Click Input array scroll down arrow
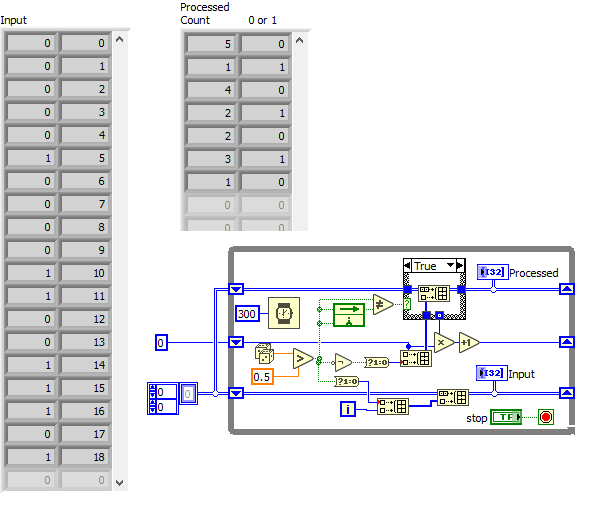The image size is (591, 526). (x=119, y=483)
